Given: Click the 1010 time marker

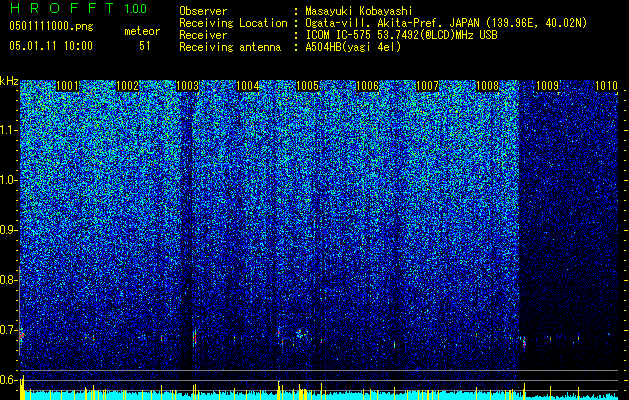Looking at the screenshot, I should (x=607, y=86).
